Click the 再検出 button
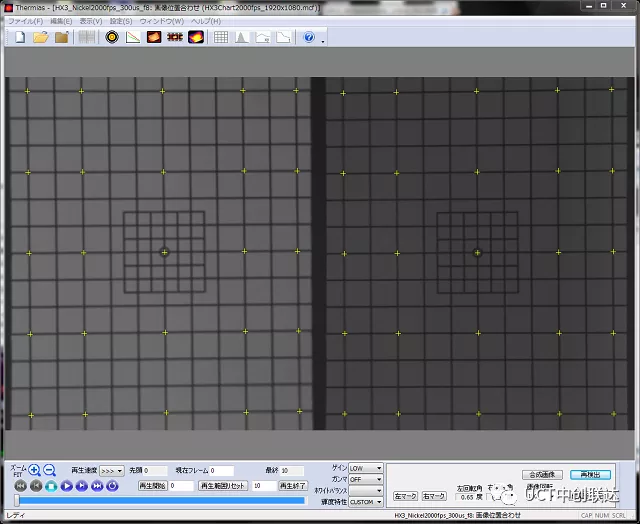This screenshot has height=524, width=640. 591,474
